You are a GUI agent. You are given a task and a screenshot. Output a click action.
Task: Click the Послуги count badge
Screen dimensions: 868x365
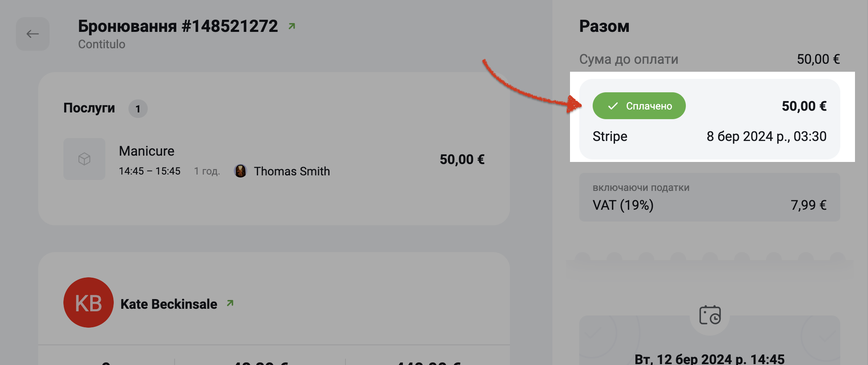tap(138, 109)
